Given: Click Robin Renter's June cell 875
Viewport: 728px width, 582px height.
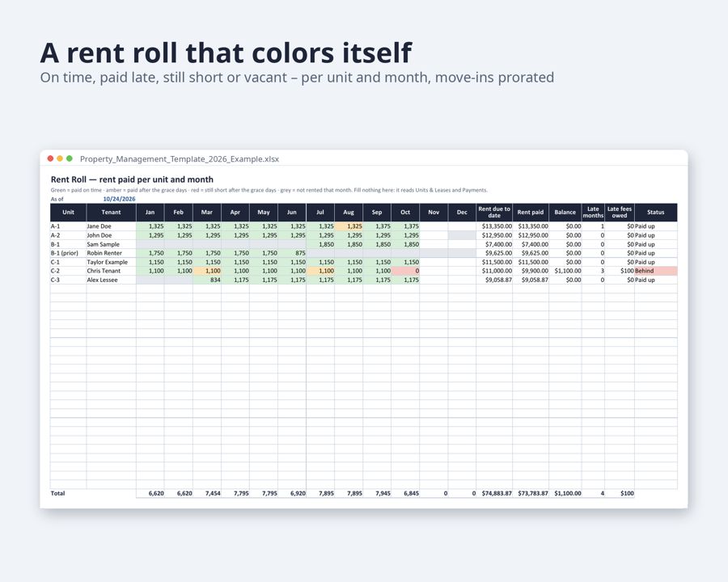Looking at the screenshot, I should pos(291,253).
